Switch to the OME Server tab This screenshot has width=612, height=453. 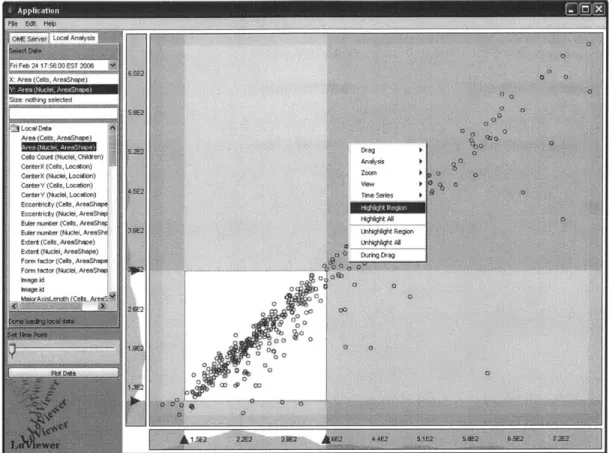(x=29, y=39)
